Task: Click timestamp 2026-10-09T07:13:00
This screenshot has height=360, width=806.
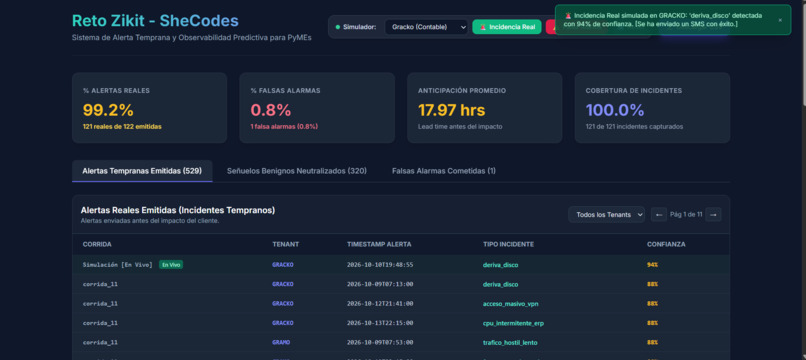Action: click(x=380, y=284)
